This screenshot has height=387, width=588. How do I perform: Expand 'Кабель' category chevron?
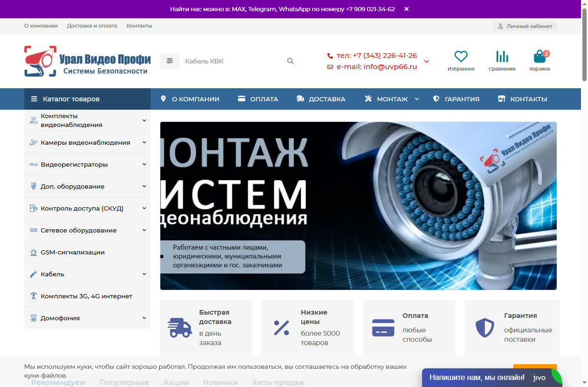144,274
